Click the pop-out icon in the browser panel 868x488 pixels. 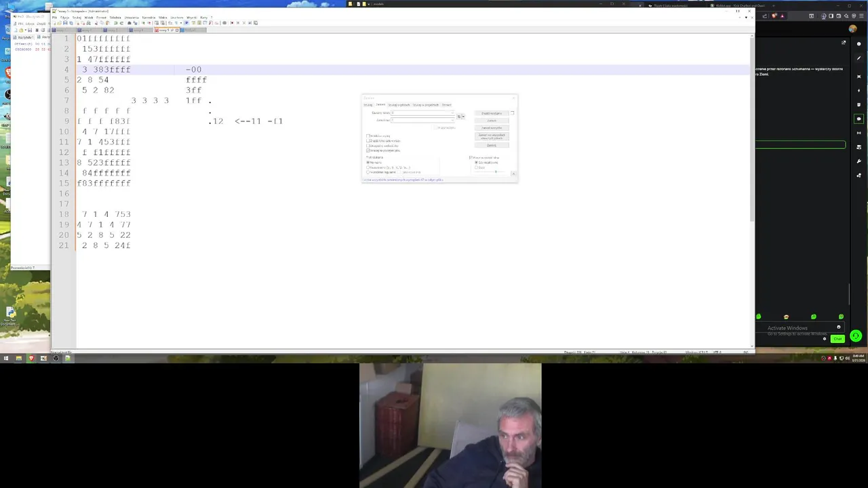pyautogui.click(x=844, y=43)
